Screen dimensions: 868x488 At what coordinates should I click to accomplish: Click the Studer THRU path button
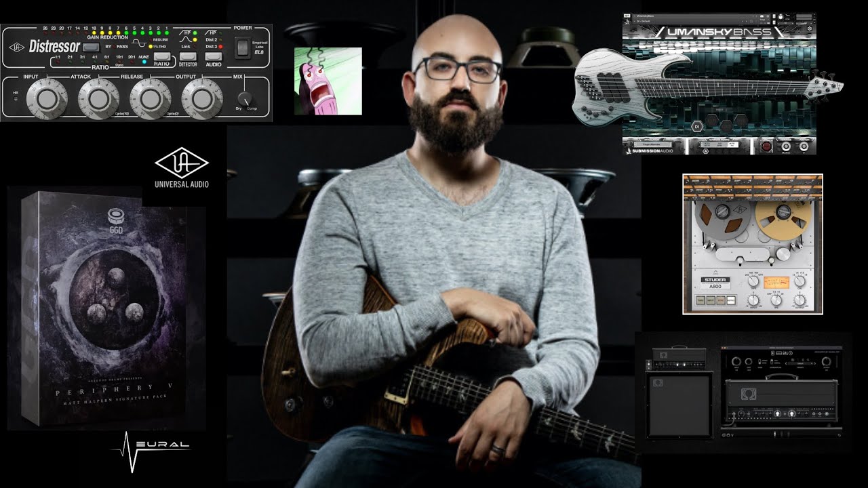700,300
